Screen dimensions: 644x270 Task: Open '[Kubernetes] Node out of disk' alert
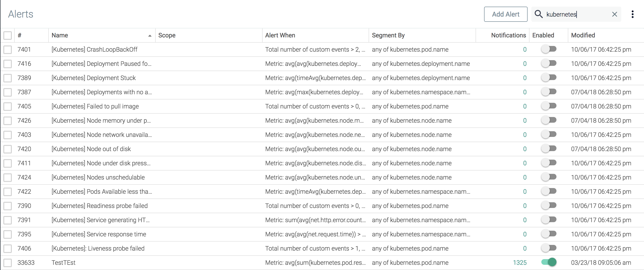91,149
